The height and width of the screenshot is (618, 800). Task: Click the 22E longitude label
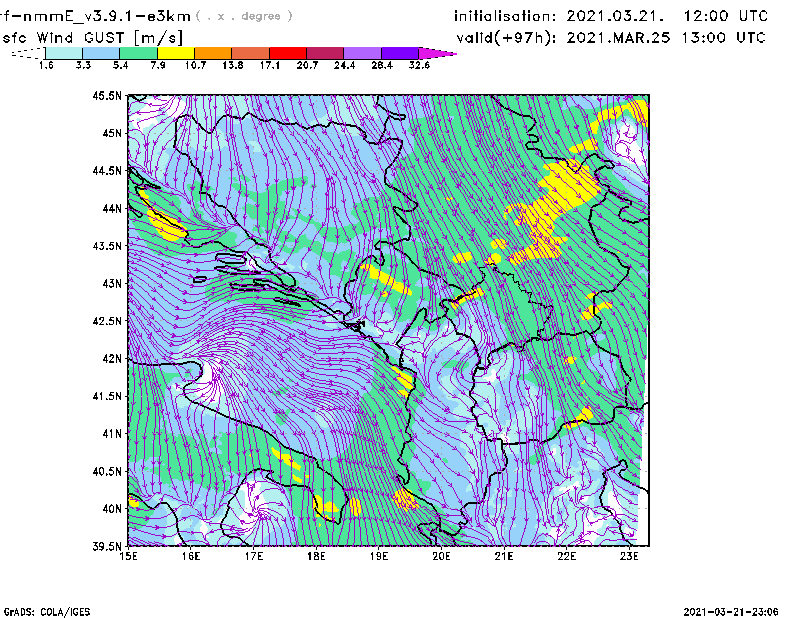pyautogui.click(x=566, y=556)
